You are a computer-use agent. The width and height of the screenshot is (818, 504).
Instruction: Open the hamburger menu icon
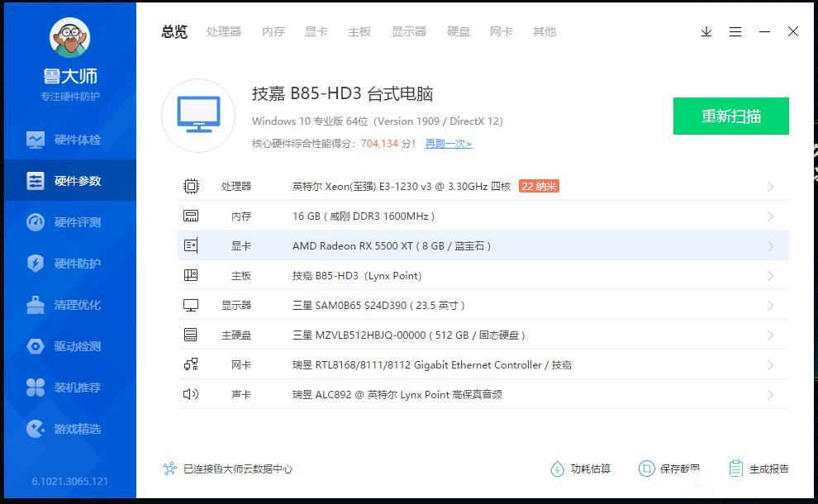[735, 32]
